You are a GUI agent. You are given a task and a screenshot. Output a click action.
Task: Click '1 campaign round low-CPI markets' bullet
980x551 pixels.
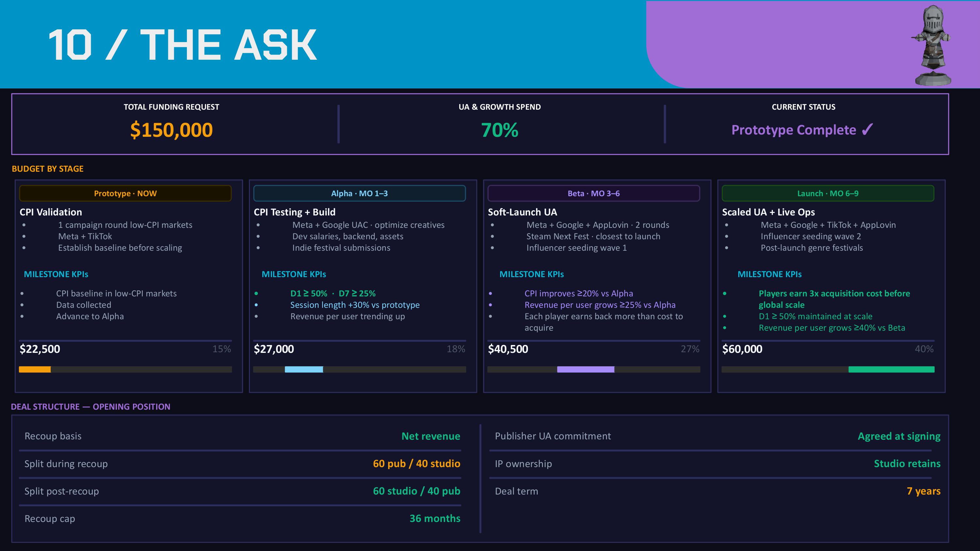125,225
